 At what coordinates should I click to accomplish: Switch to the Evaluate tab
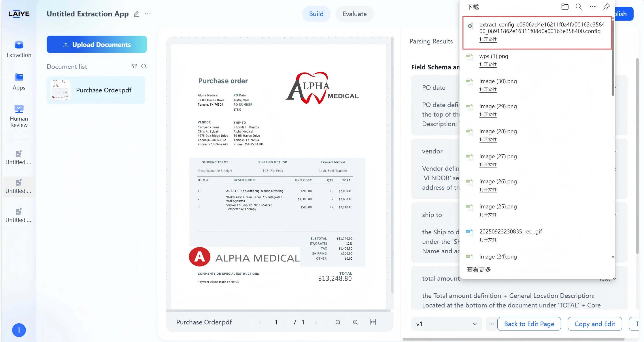click(x=355, y=14)
